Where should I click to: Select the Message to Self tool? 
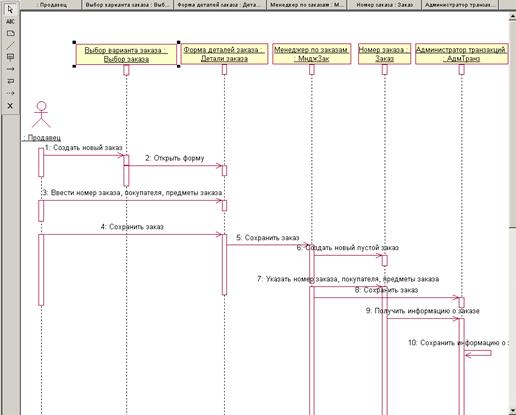click(x=10, y=81)
